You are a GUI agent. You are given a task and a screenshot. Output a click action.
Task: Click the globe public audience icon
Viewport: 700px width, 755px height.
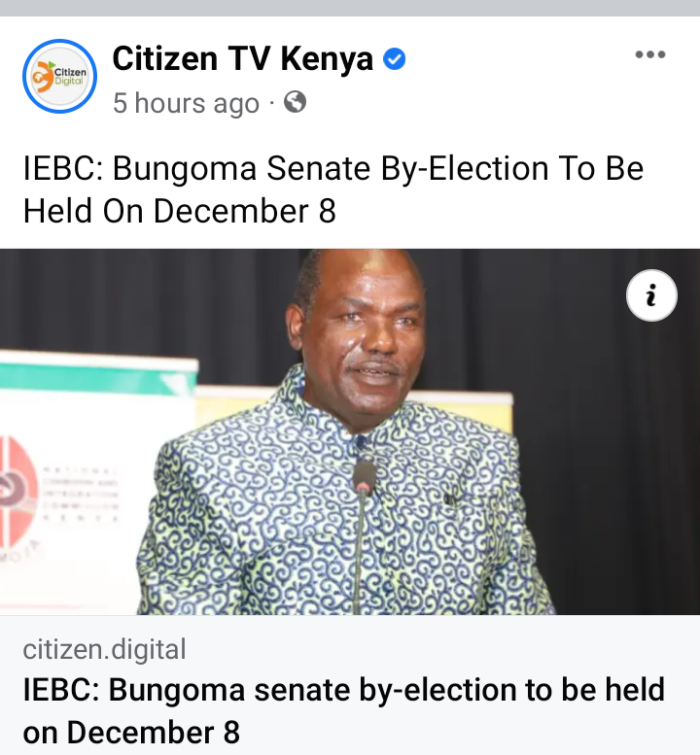[295, 102]
